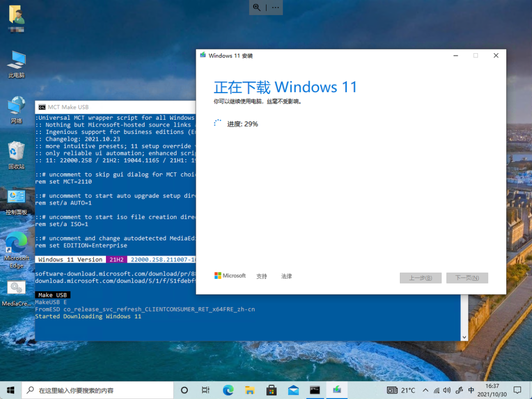
Task: Open the magnifier zoom tool at top
Action: tap(257, 7)
